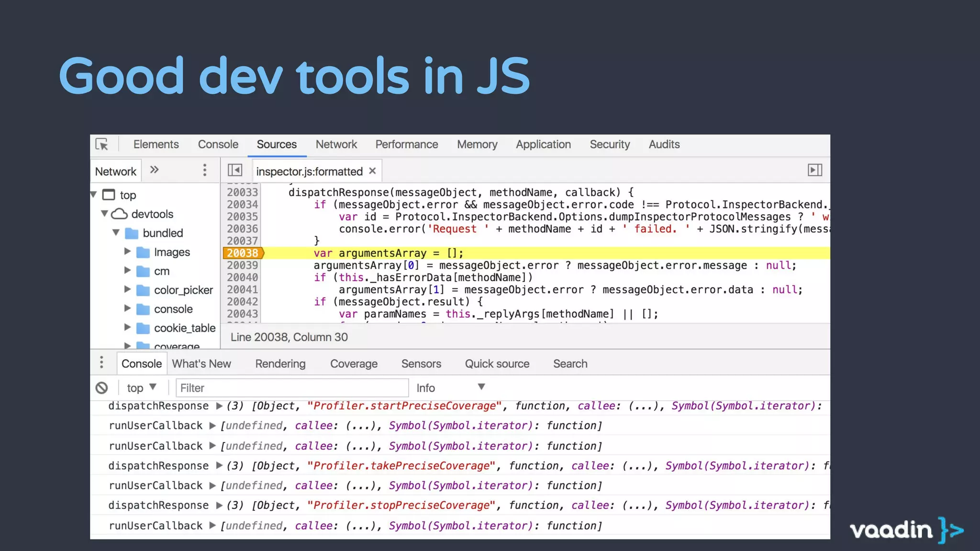Screen dimensions: 980x551
Task: Toggle breakpoint on line 20038
Action: click(242, 253)
